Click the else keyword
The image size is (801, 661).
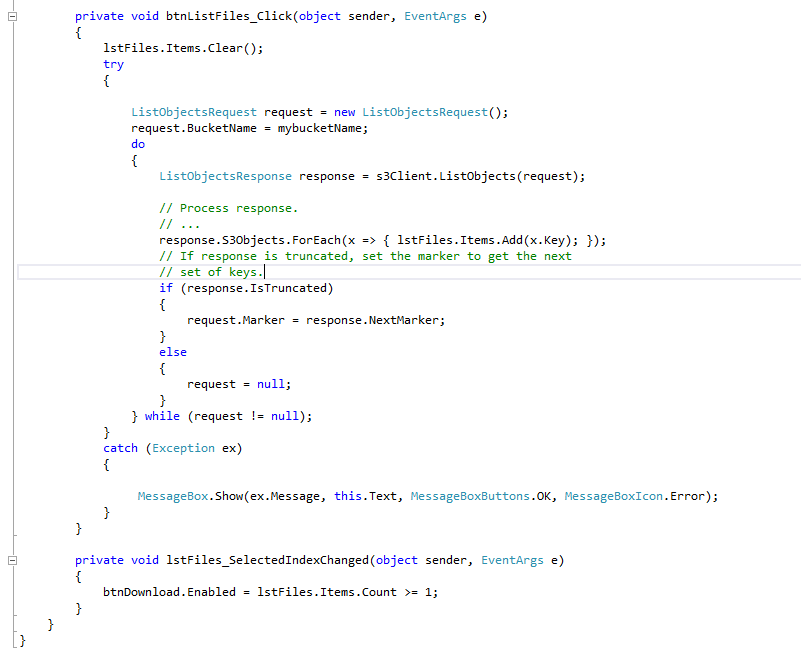pyautogui.click(x=173, y=352)
